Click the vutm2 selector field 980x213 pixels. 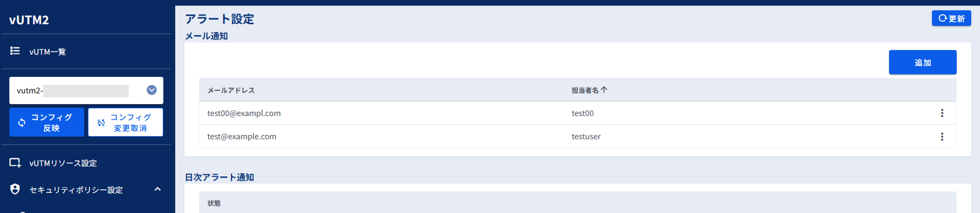tap(86, 90)
